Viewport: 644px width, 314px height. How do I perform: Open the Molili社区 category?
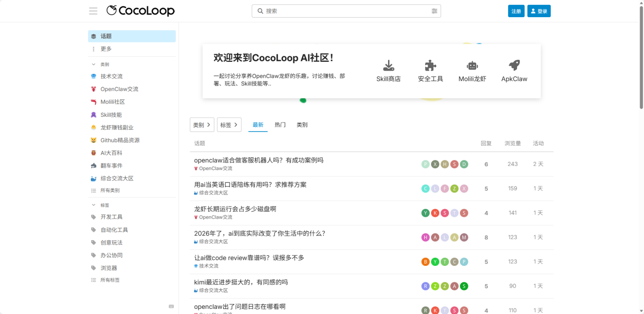click(132, 102)
